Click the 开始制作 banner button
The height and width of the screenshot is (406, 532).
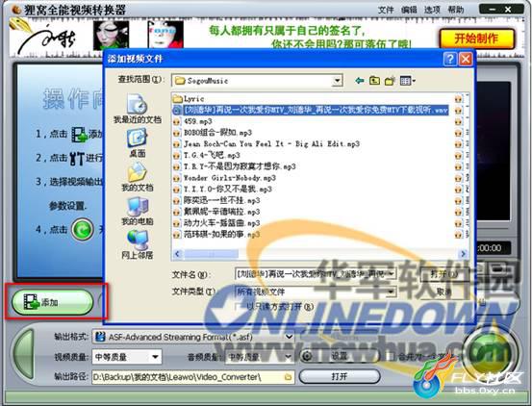coord(477,38)
